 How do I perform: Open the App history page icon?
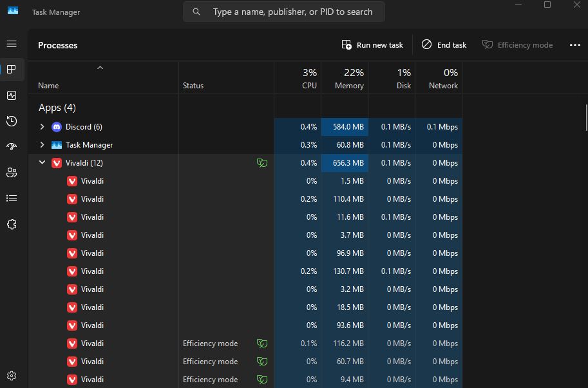(12, 121)
